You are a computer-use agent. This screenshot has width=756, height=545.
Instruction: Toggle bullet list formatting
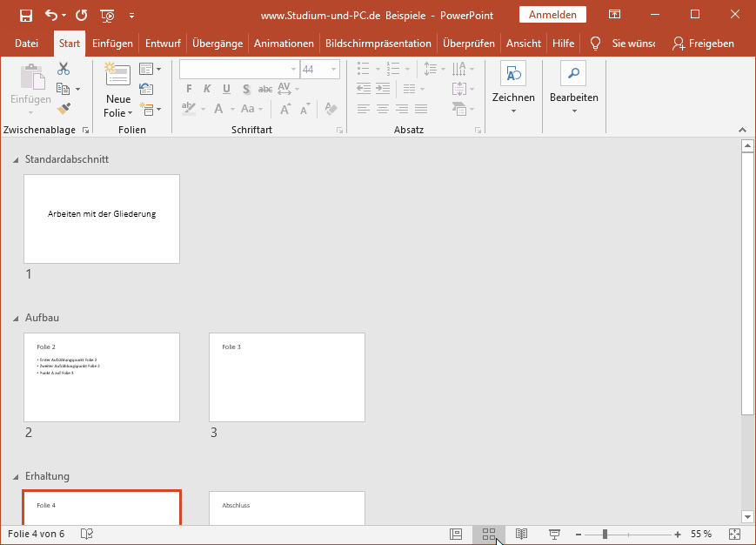coord(364,69)
